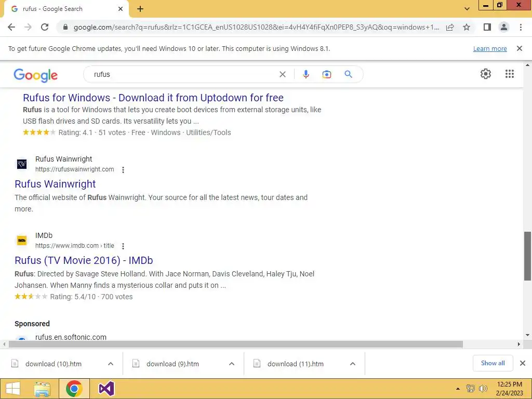The width and height of the screenshot is (532, 399).
Task: Reload the page with refresh icon
Action: (45, 27)
